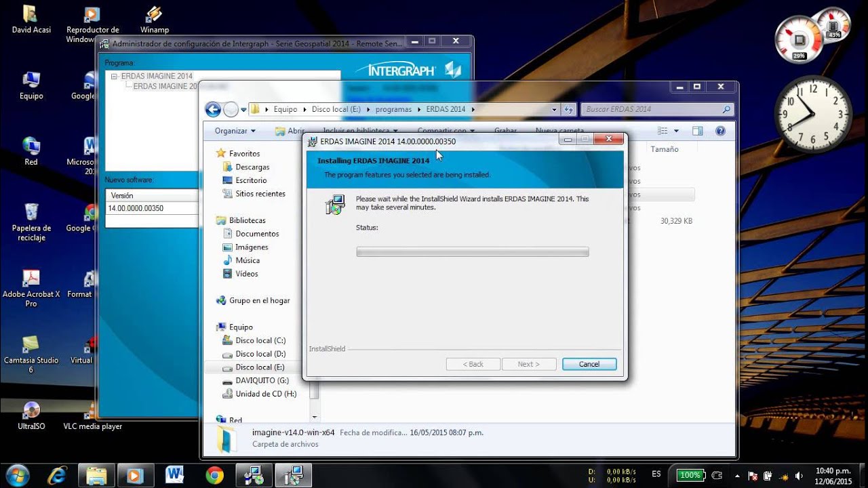Open Disco local (C:) in the sidebar
This screenshot has height=488, width=868.
click(x=260, y=340)
